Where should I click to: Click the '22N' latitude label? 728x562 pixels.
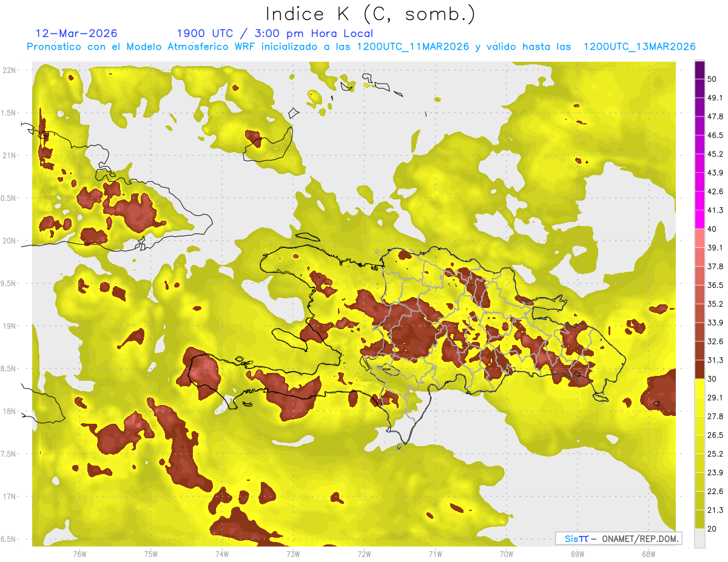(9, 70)
